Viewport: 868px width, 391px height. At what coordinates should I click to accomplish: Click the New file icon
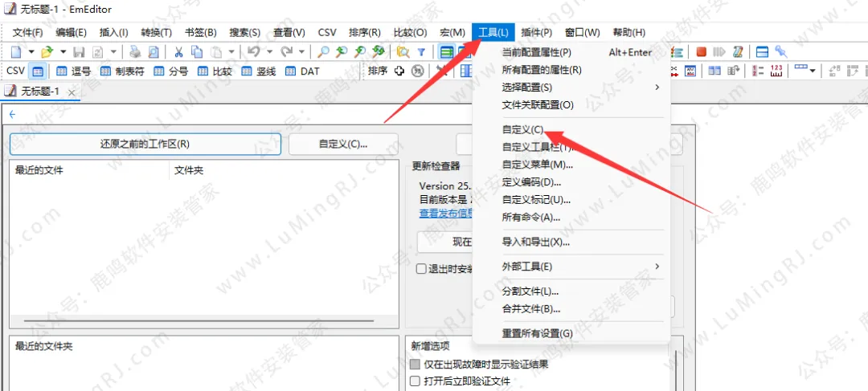click(15, 52)
